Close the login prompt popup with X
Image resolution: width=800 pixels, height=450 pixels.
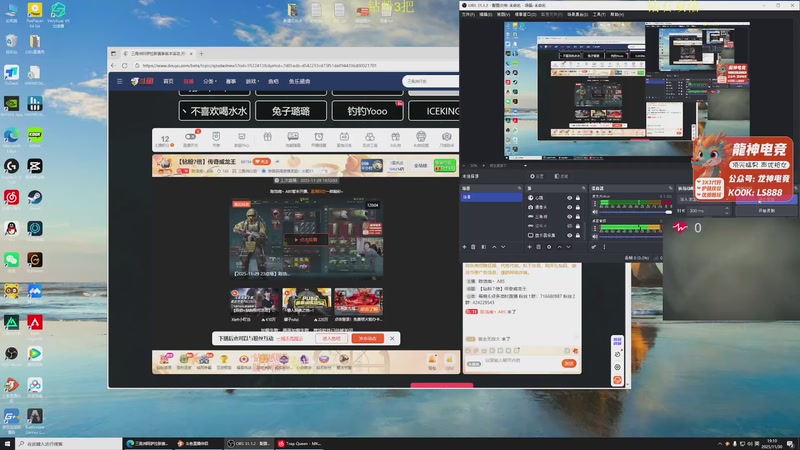[x=392, y=338]
